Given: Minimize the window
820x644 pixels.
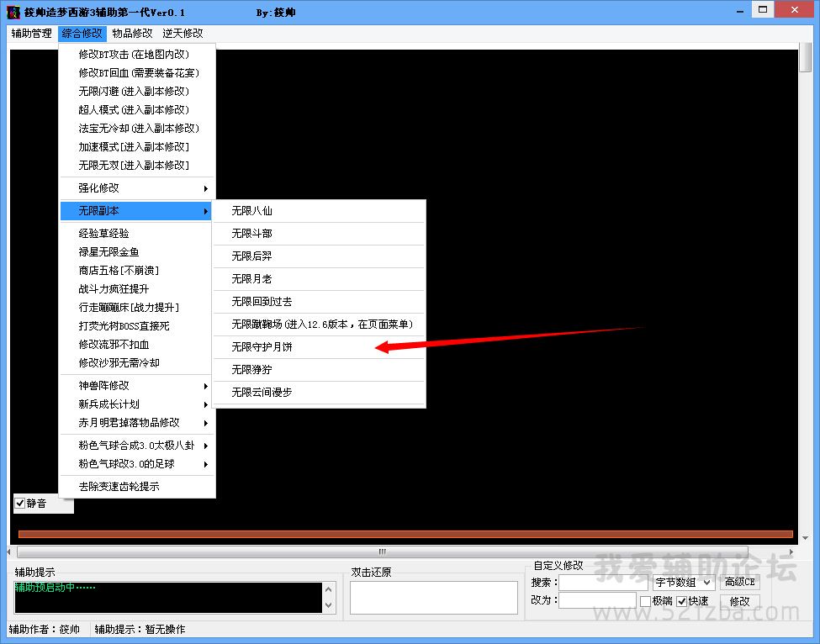Looking at the screenshot, I should [x=740, y=12].
